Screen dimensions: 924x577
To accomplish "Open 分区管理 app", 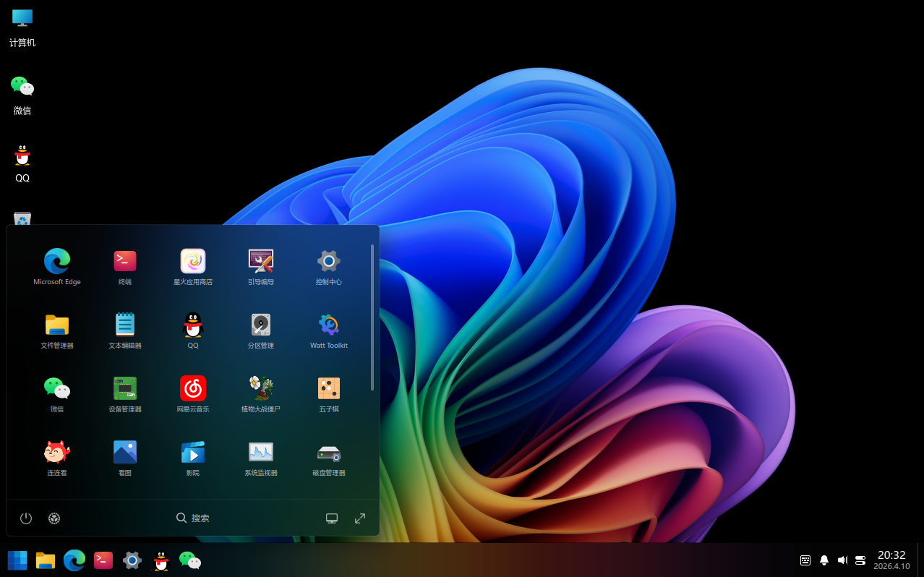I will pyautogui.click(x=261, y=330).
